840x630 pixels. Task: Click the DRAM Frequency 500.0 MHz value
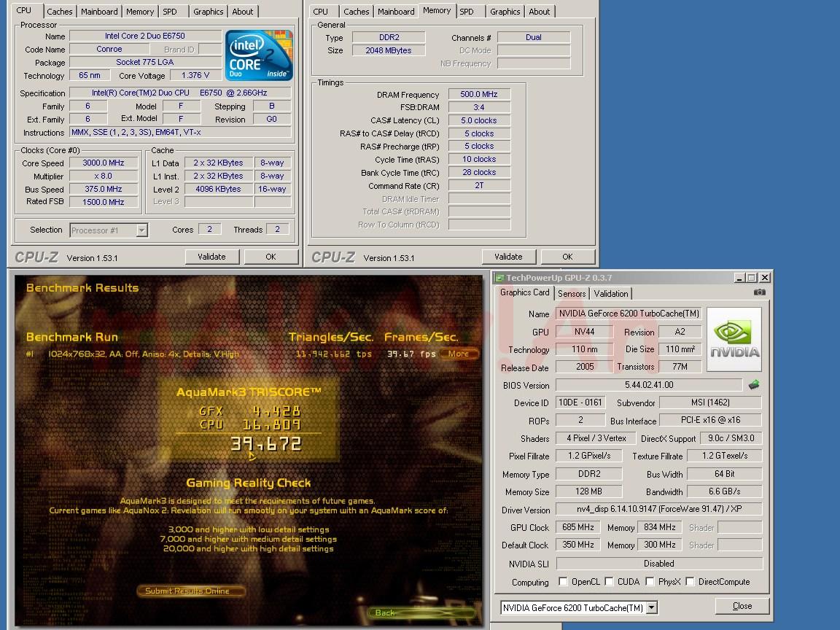coord(479,94)
